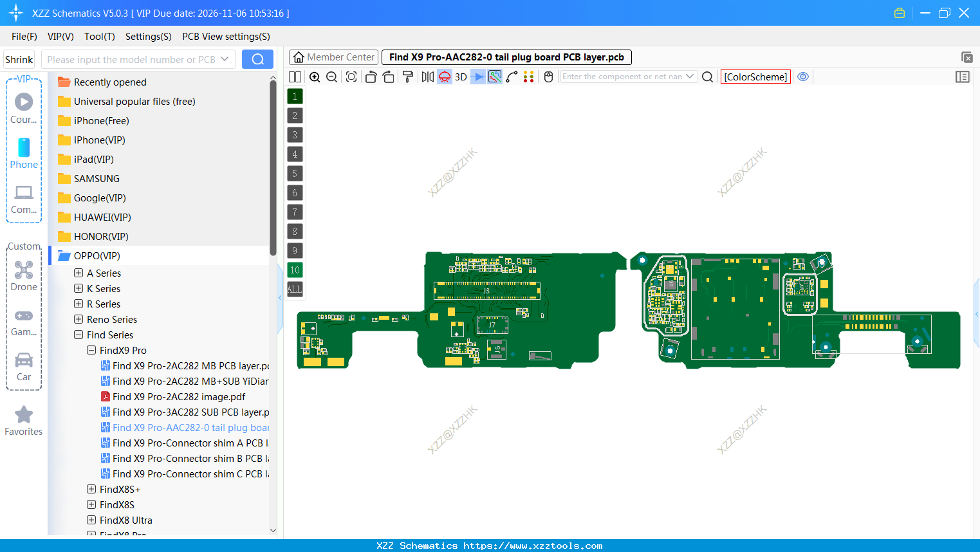
Task: Open the ColorScheme selector
Action: (x=755, y=76)
